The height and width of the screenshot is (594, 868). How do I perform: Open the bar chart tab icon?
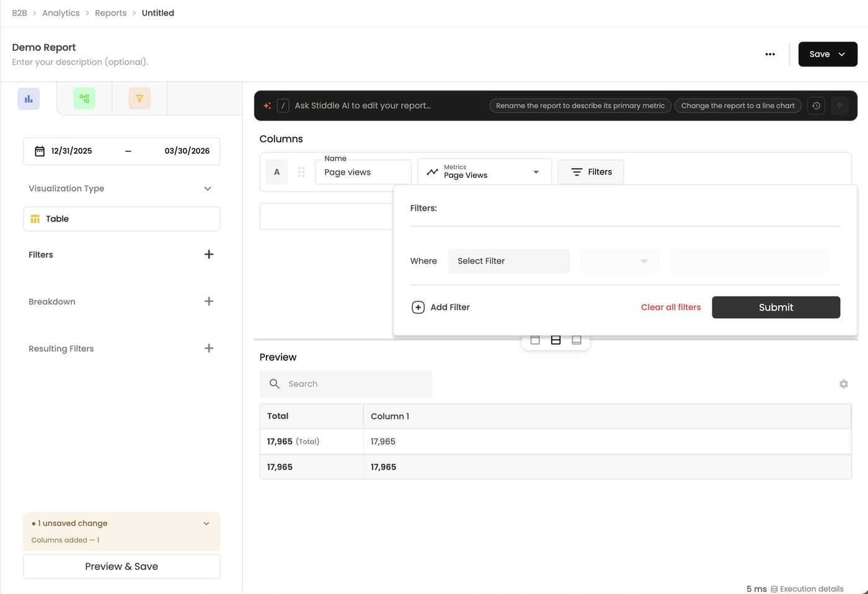click(x=29, y=99)
